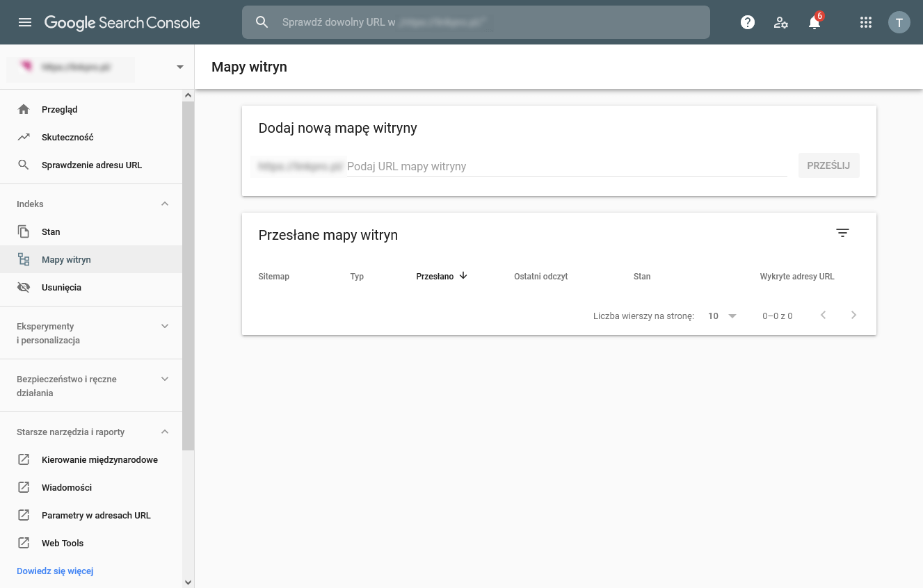Open the property selector dropdown
The width and height of the screenshot is (923, 588).
[180, 67]
